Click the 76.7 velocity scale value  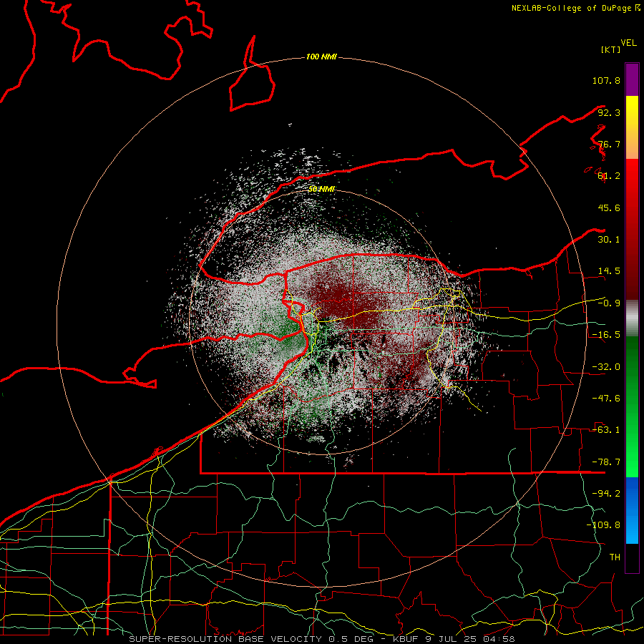click(609, 144)
